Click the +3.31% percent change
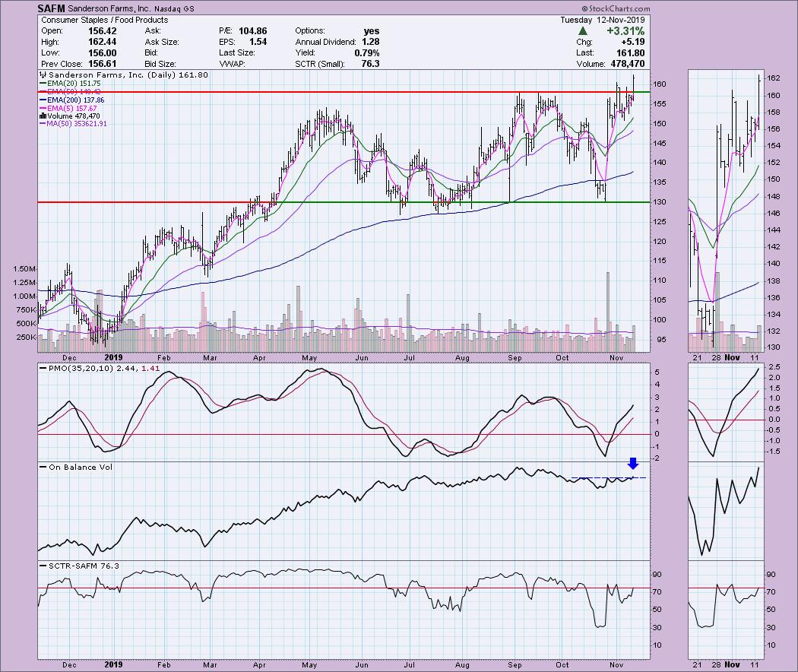Screen dimensions: 798x672 point(625,31)
